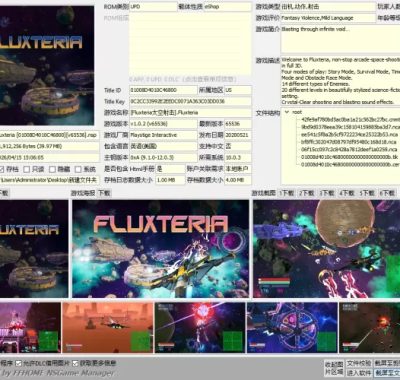Click the 游戏类型 genre field
The image size is (400, 380).
(x=328, y=7)
